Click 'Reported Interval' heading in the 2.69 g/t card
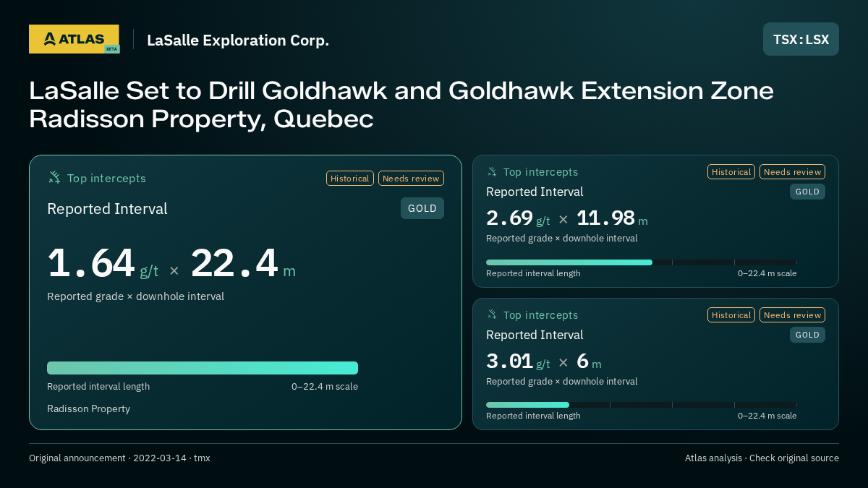 [x=535, y=192]
